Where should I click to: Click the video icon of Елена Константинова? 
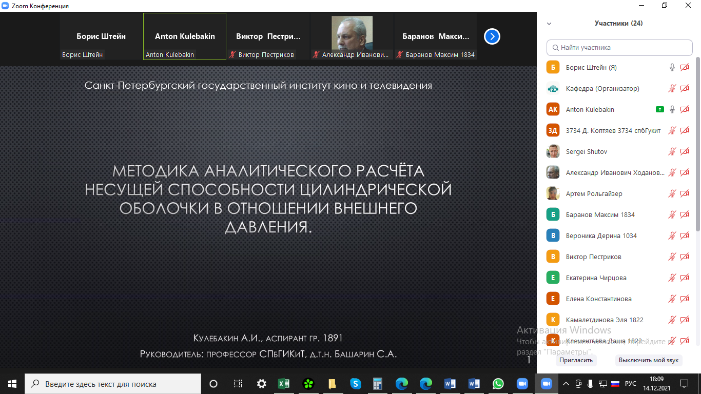[x=684, y=299]
